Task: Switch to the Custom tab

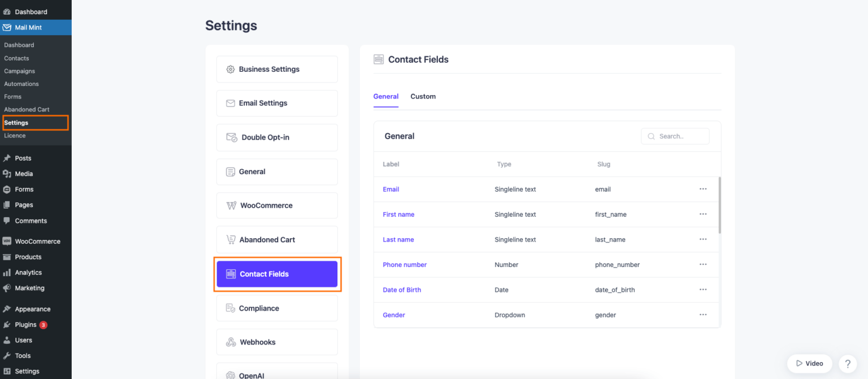Action: pos(423,96)
